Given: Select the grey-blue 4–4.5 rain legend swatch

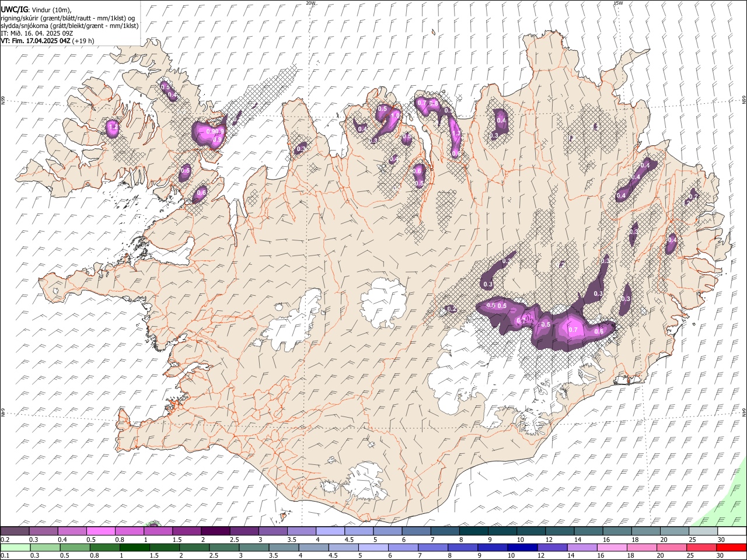Looking at the screenshot, I should click(313, 547).
